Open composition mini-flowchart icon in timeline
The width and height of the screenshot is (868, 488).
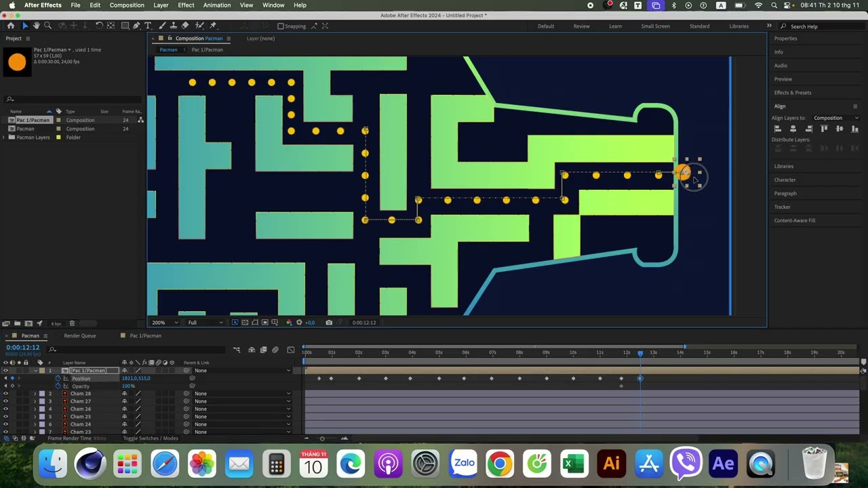237,350
